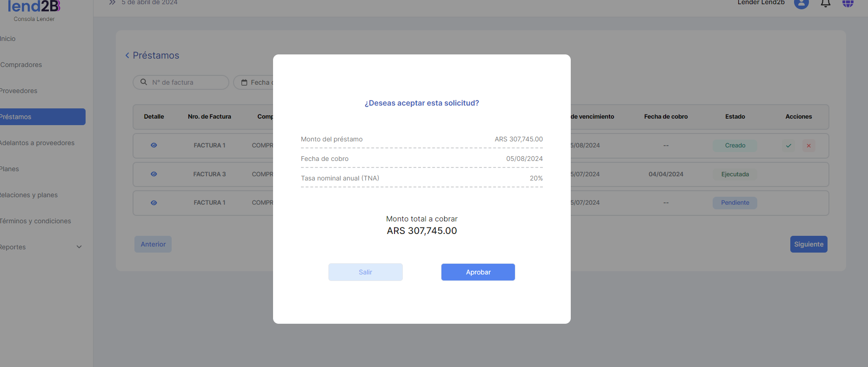Click the globe language icon

click(x=848, y=3)
